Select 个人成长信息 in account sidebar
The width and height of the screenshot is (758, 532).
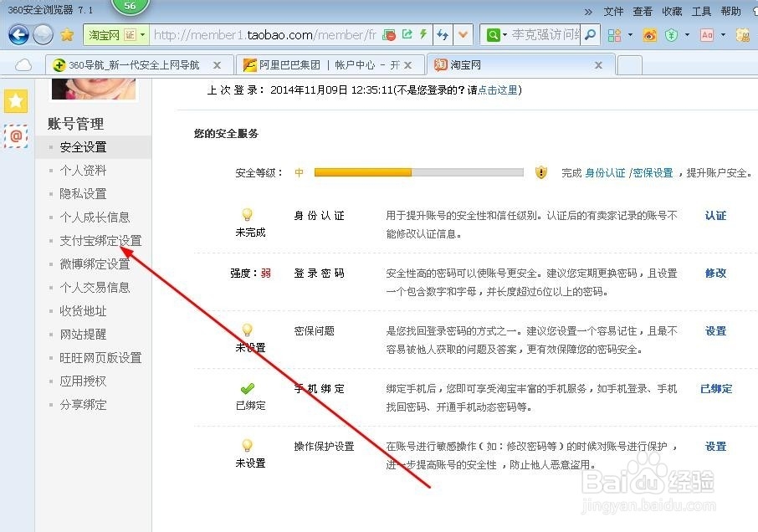point(95,217)
